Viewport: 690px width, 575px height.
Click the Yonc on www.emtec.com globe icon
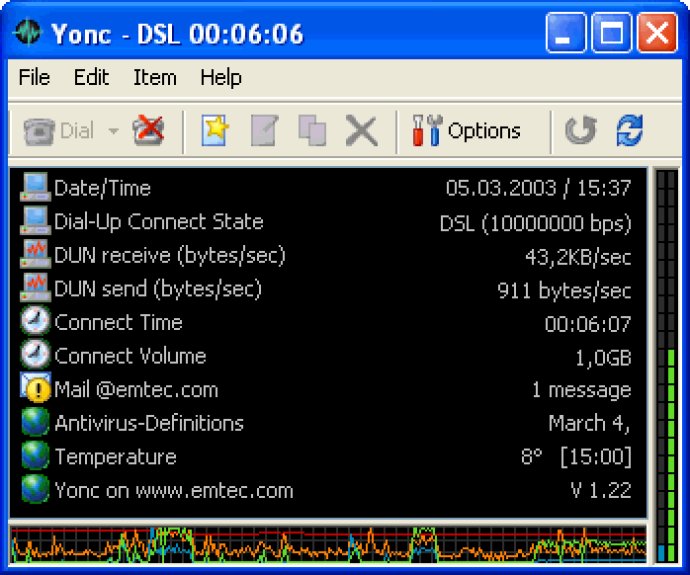[35, 489]
